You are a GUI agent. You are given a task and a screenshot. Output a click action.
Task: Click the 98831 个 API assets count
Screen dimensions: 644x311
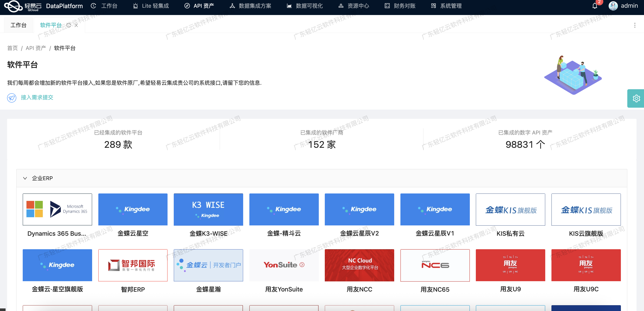point(525,145)
